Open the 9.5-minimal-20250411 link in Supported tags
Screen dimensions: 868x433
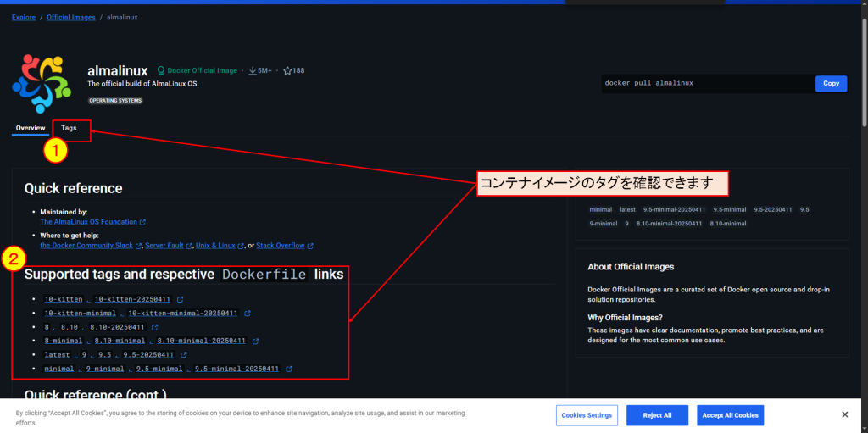point(237,369)
